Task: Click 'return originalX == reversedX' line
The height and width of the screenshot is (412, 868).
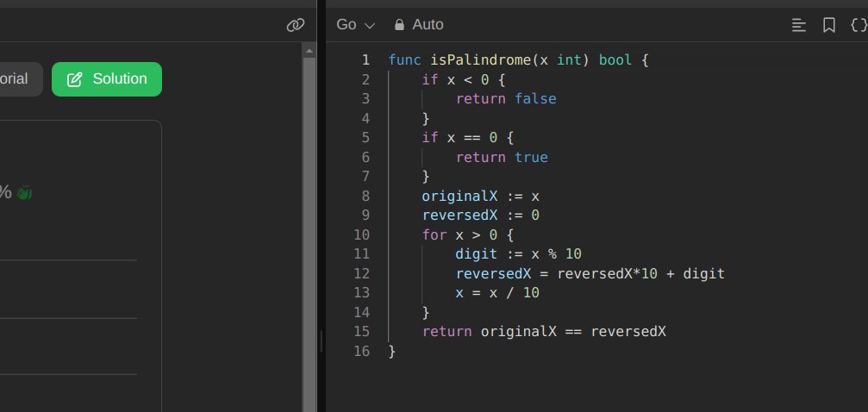Action: [544, 332]
